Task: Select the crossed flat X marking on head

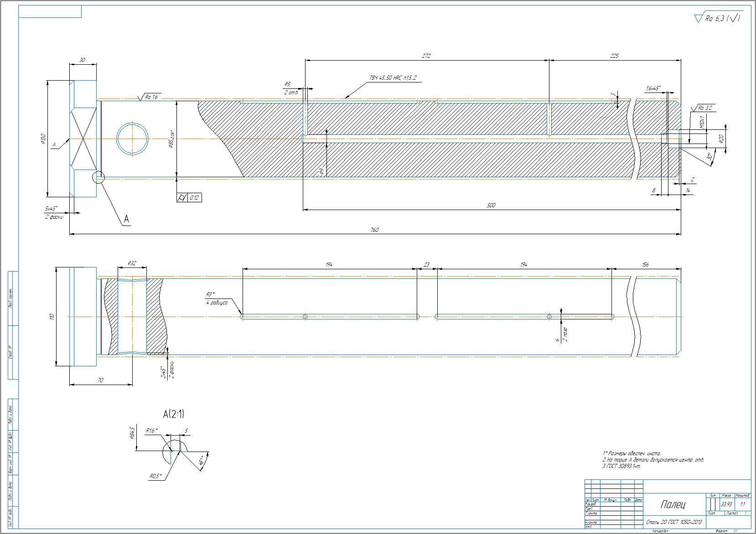Action: point(83,139)
